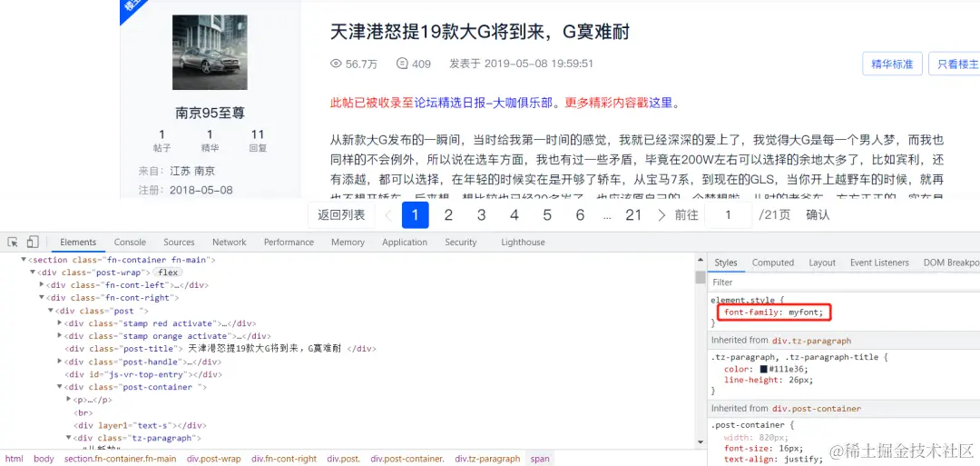
Task: Go to previous page arrow in pagination
Action: (x=388, y=215)
